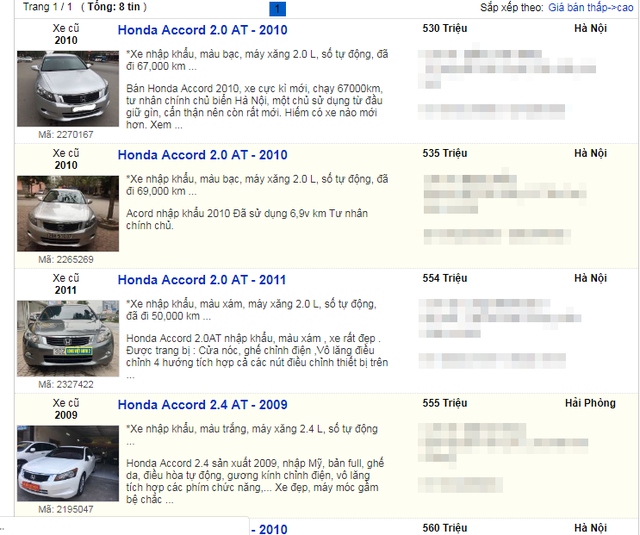Screen dimensions: 640x535
Task: Click the Hải Phòng location label
Action: [x=590, y=403]
